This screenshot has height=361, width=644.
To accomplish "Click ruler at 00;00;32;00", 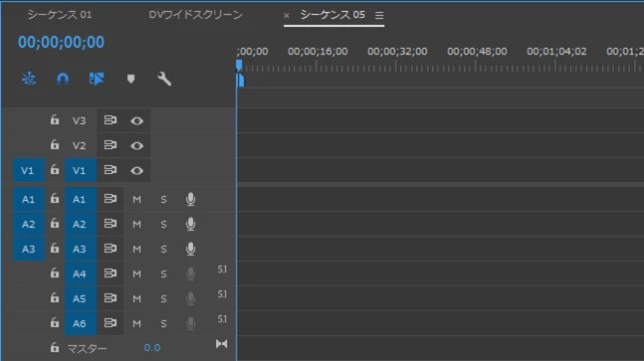I will point(397,52).
